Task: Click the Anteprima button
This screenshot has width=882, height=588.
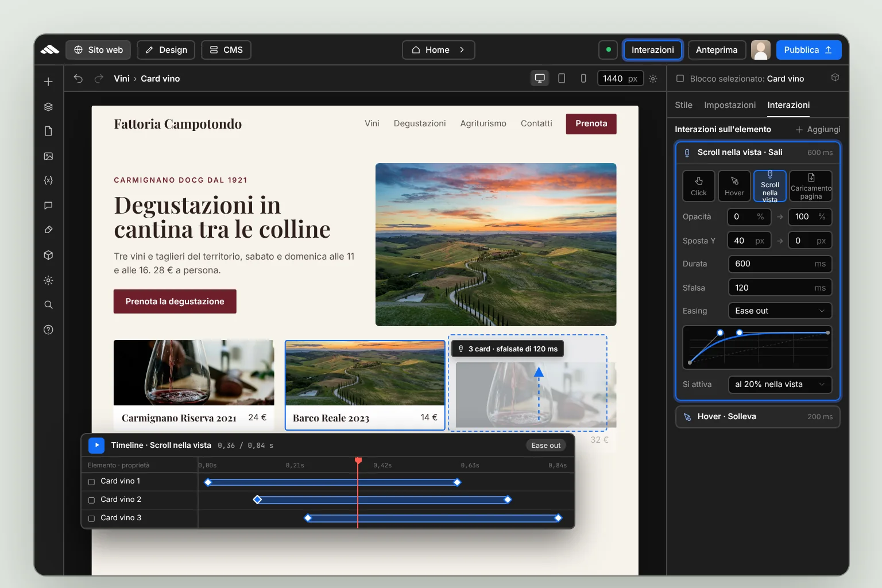Action: pos(717,50)
